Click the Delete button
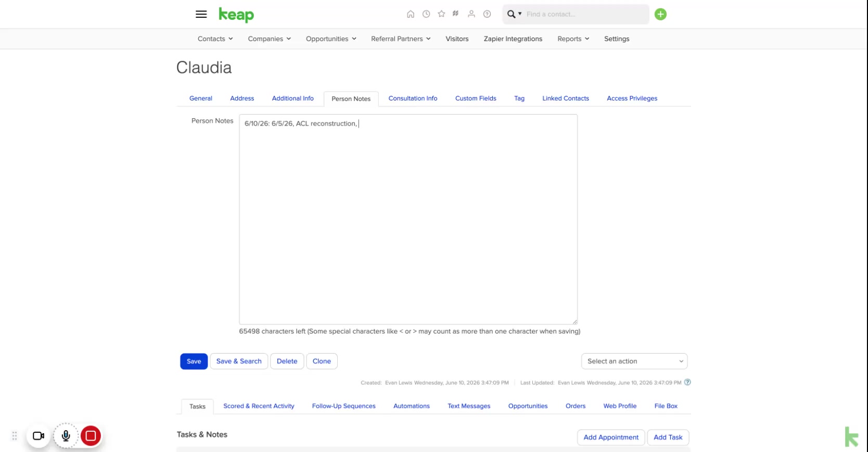 (287, 361)
